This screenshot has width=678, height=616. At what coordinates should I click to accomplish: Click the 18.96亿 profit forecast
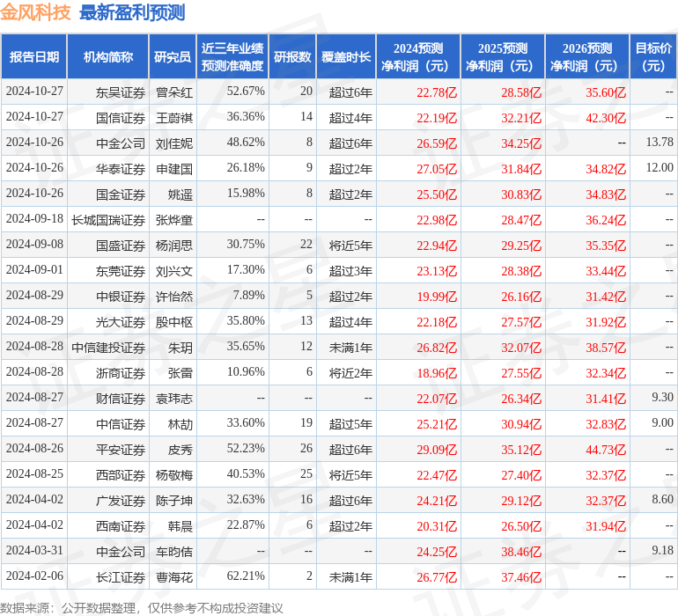point(437,373)
